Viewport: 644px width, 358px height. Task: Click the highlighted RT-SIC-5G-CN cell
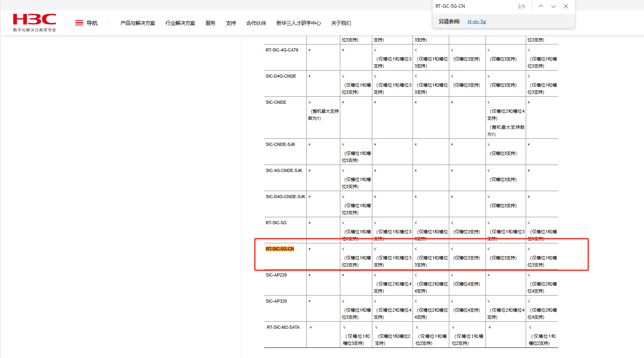click(280, 249)
